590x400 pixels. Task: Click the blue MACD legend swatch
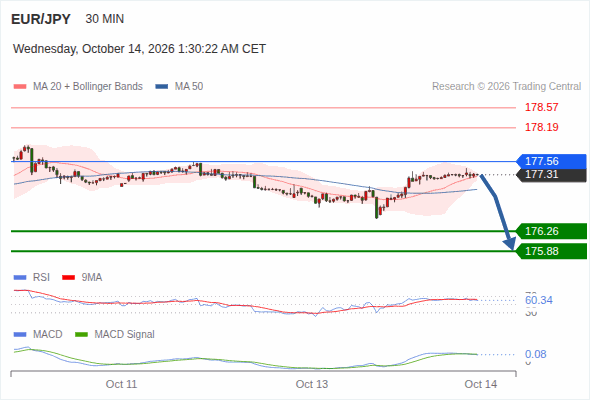[20, 335]
